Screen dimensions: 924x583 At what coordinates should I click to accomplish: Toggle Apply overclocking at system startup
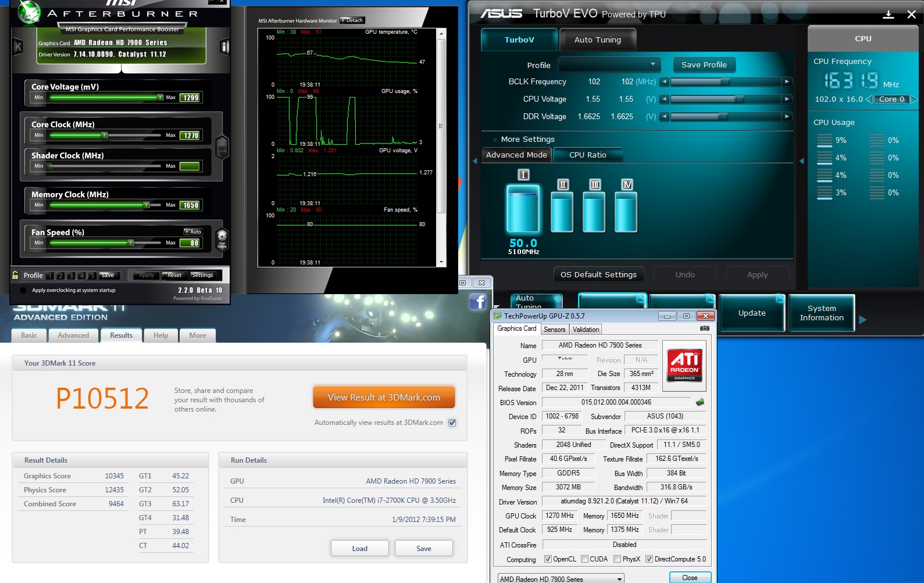point(23,290)
